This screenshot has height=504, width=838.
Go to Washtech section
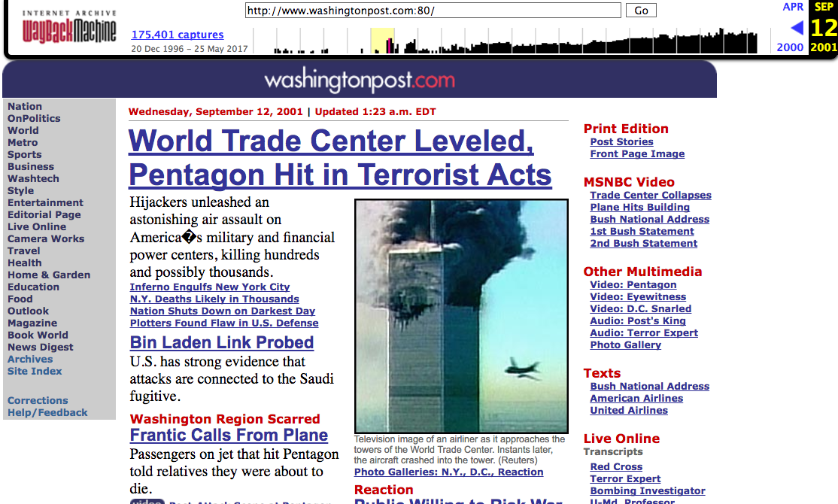coord(33,178)
